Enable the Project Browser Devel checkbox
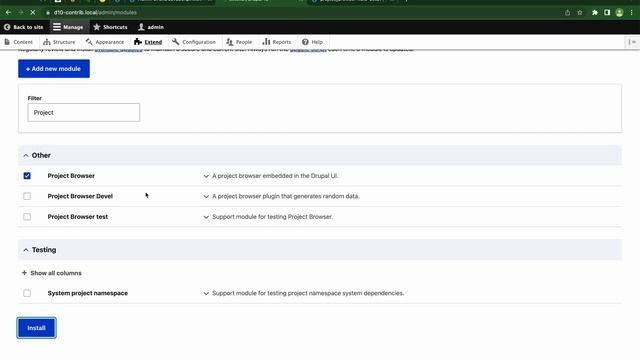The height and width of the screenshot is (360, 640). (27, 196)
